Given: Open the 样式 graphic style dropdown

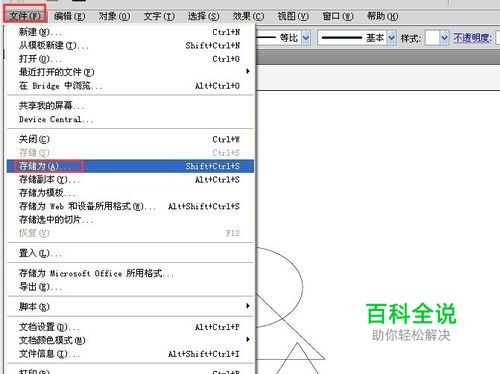Looking at the screenshot, I should pos(444,38).
